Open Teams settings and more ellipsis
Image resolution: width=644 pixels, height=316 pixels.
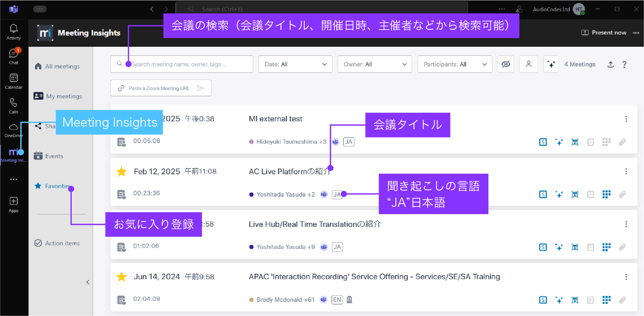point(502,9)
